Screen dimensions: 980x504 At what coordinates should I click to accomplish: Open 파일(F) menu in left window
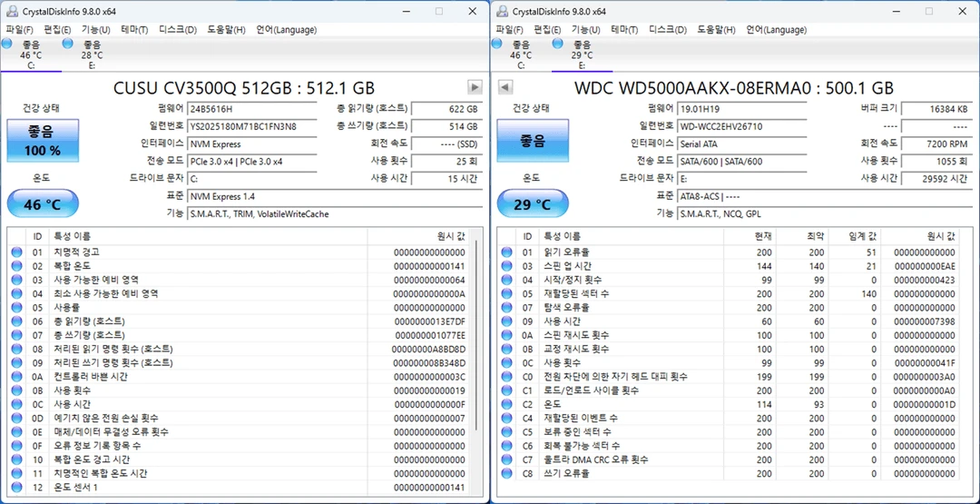coord(19,29)
